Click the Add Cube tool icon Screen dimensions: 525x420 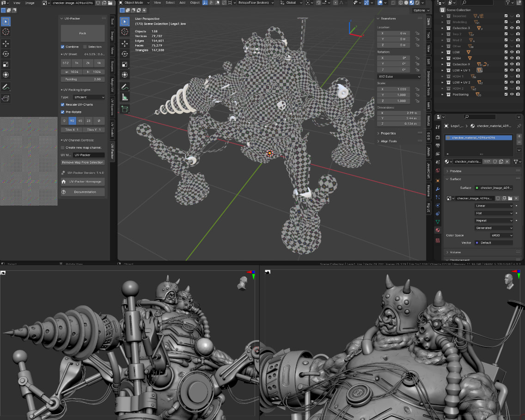[125, 109]
